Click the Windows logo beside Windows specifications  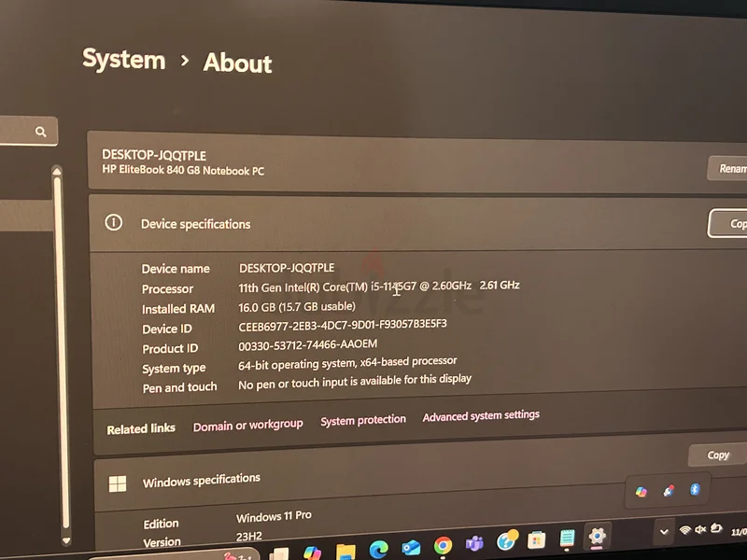click(118, 483)
